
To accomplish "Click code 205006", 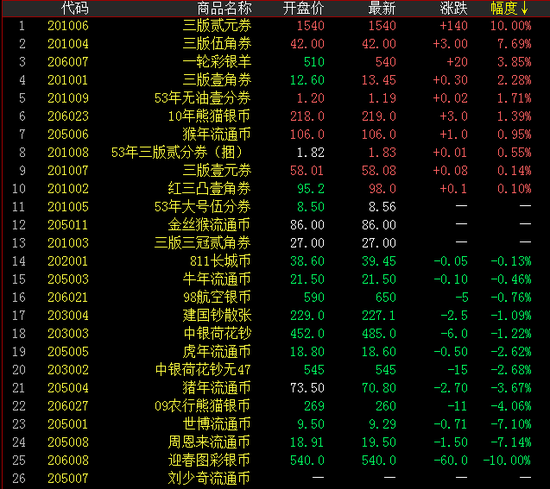I will point(68,134).
